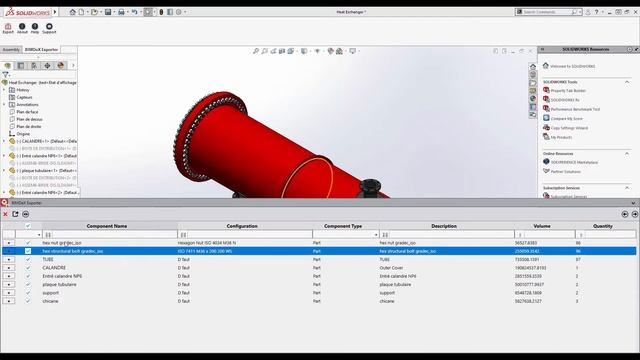Open the DisplayManager color sphere tab icon

pos(61,65)
